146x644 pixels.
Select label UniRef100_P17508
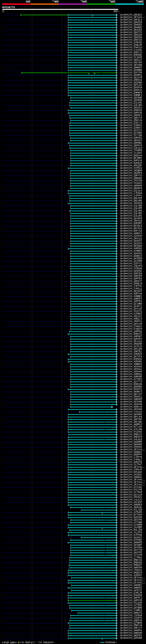[131, 492]
